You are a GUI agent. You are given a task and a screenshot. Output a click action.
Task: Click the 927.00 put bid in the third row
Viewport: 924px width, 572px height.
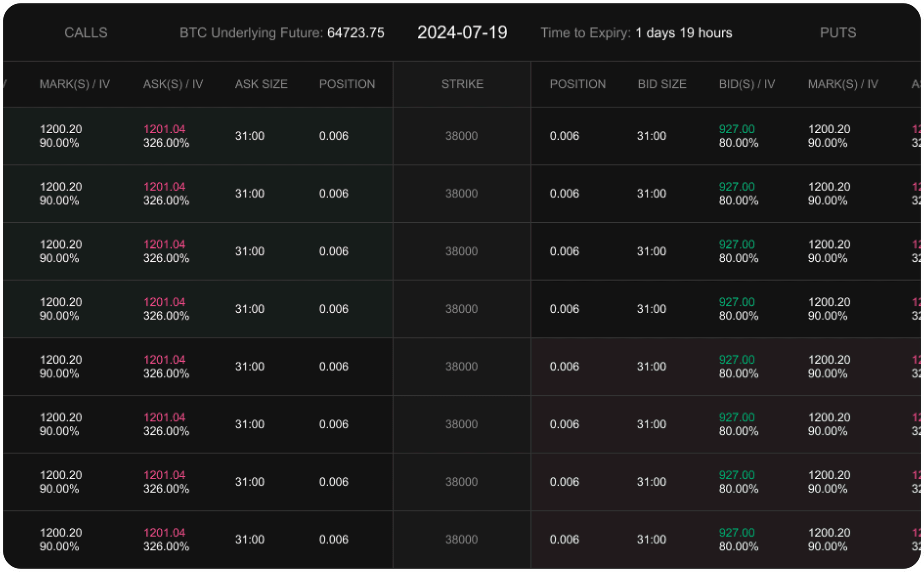click(736, 244)
